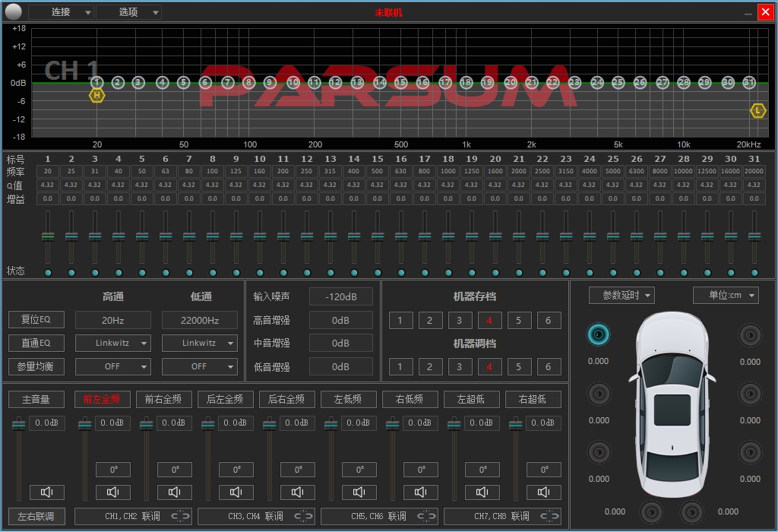Click the 左右联调 button

[36, 516]
